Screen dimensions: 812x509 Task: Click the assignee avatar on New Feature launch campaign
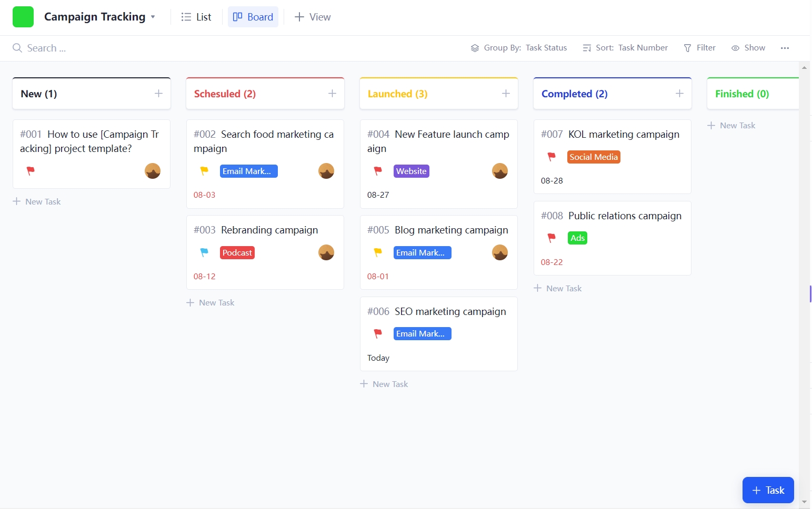(499, 170)
